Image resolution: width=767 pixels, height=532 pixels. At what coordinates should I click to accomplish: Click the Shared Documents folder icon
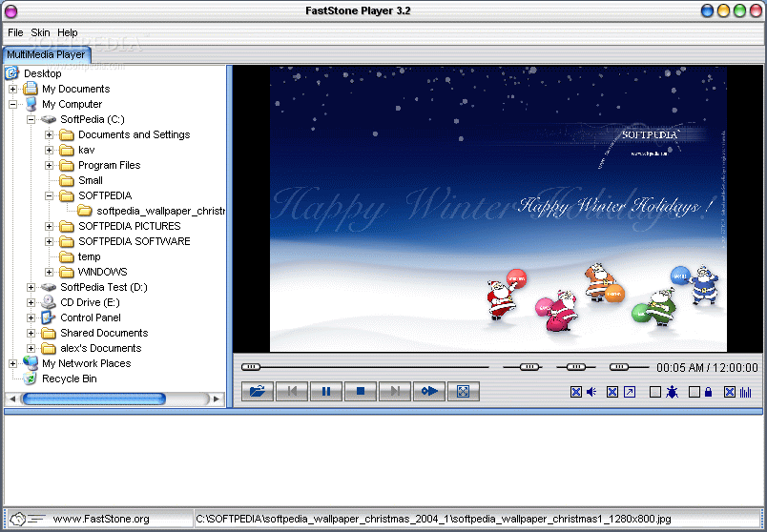point(49,333)
